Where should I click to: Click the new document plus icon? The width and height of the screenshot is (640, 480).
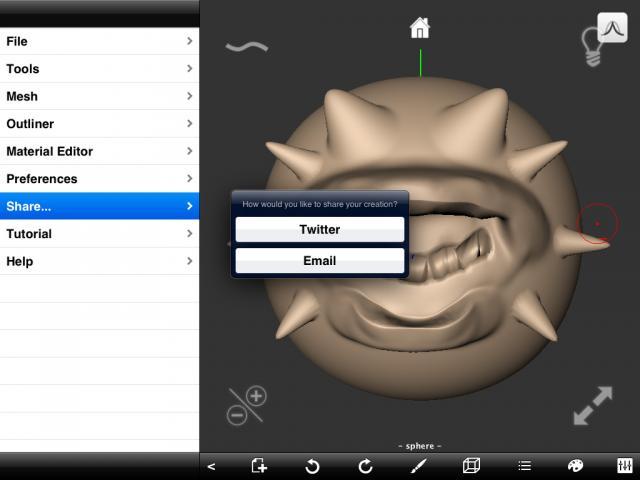(259, 466)
